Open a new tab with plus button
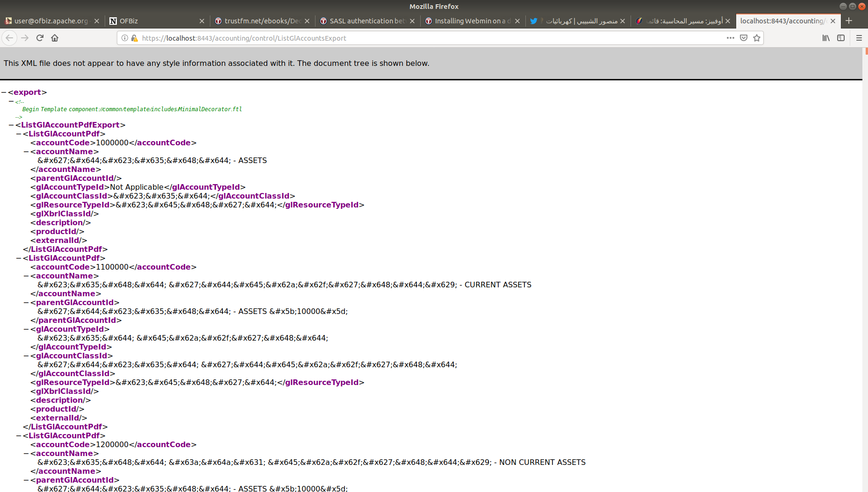 (x=849, y=21)
